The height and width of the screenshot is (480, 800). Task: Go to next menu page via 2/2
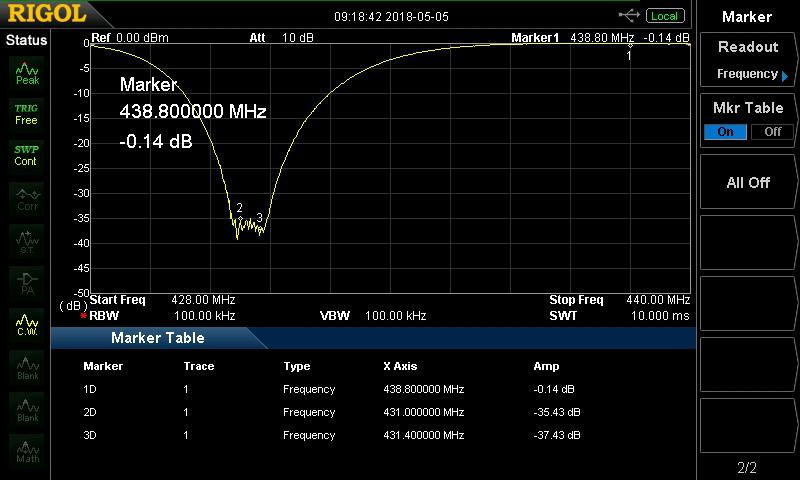pos(747,467)
